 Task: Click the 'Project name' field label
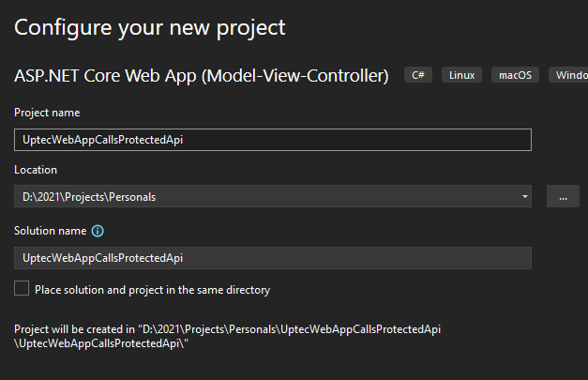(x=47, y=113)
